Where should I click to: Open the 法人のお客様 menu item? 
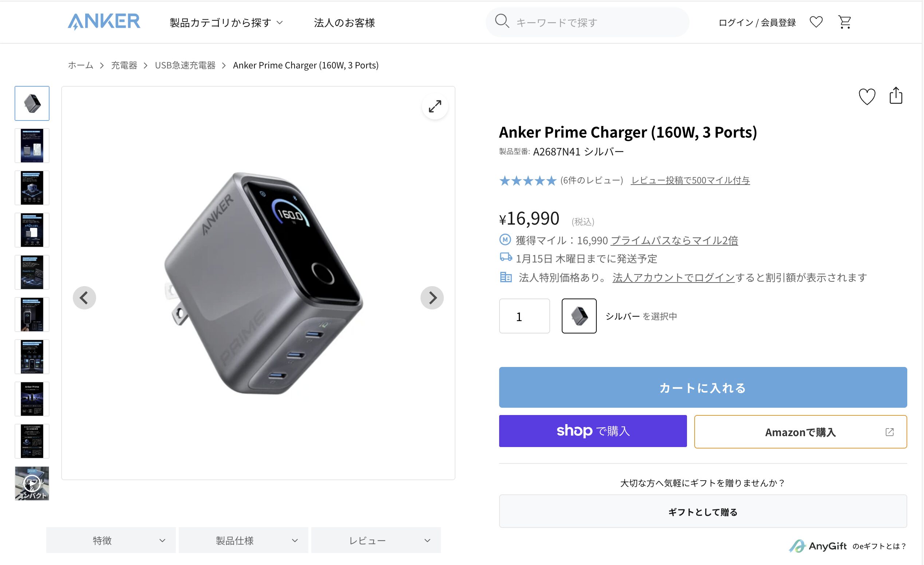click(x=344, y=23)
